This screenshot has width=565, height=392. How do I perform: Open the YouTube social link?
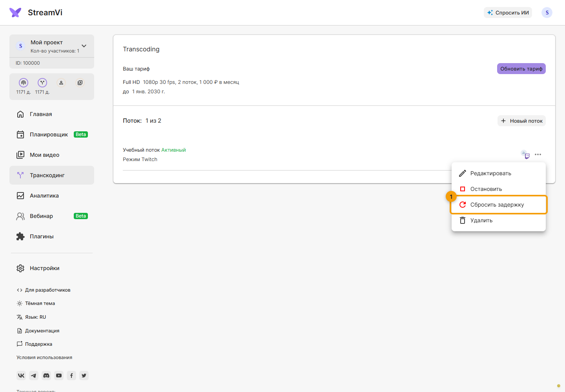[x=59, y=376]
